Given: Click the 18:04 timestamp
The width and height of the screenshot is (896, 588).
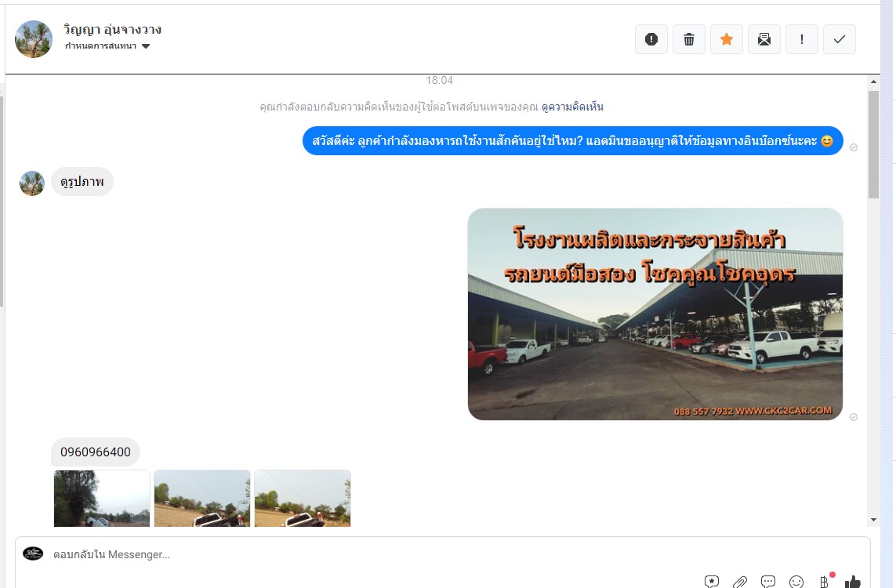Looking at the screenshot, I should click(x=440, y=81).
